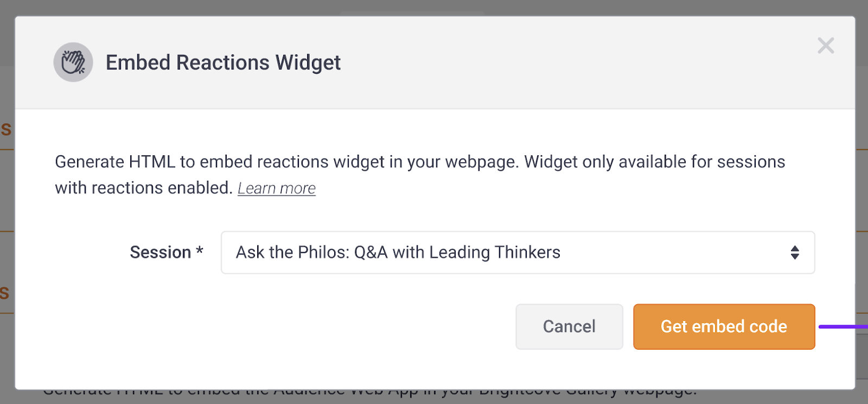
Task: Click the "Widget only available for sessions" text
Action: coord(654,162)
